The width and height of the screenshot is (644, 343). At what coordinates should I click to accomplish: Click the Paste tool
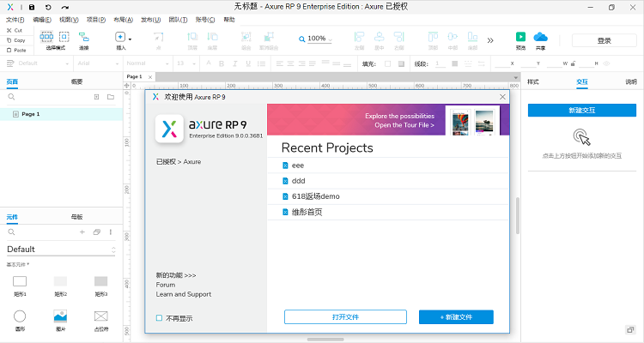(16, 50)
